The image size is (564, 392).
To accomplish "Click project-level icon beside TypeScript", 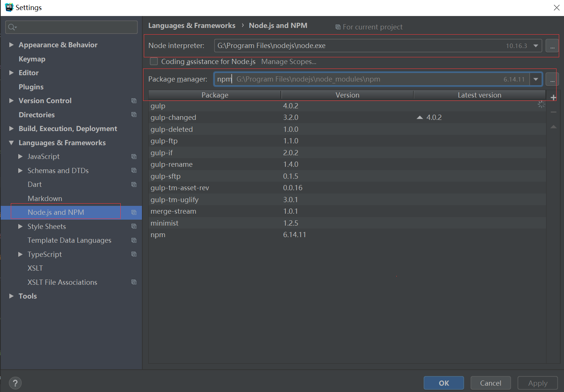I will point(134,254).
